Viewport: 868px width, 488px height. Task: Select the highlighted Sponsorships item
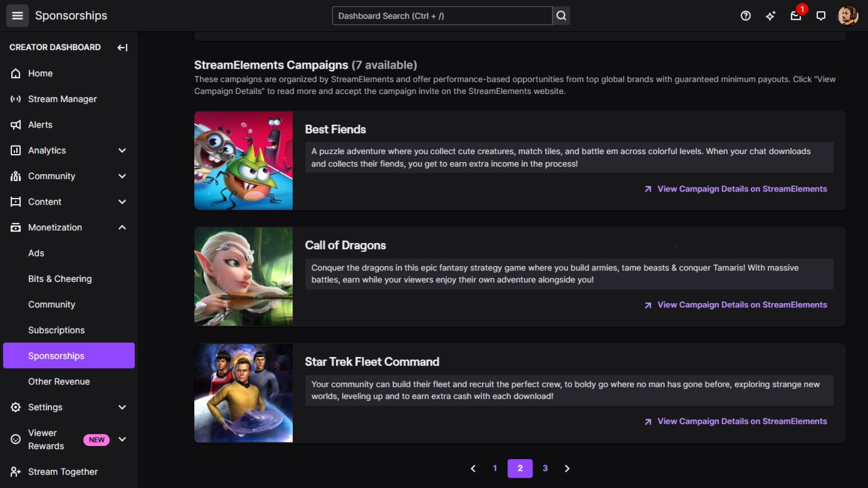click(69, 356)
